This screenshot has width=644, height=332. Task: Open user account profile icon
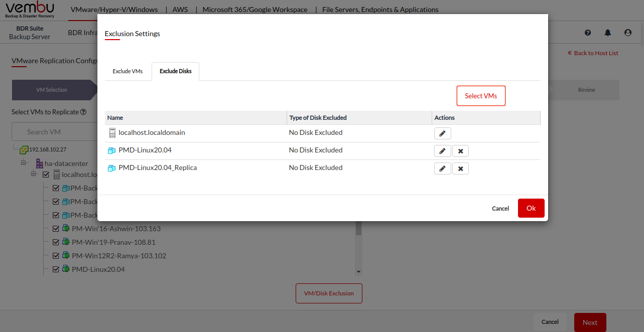tap(628, 33)
